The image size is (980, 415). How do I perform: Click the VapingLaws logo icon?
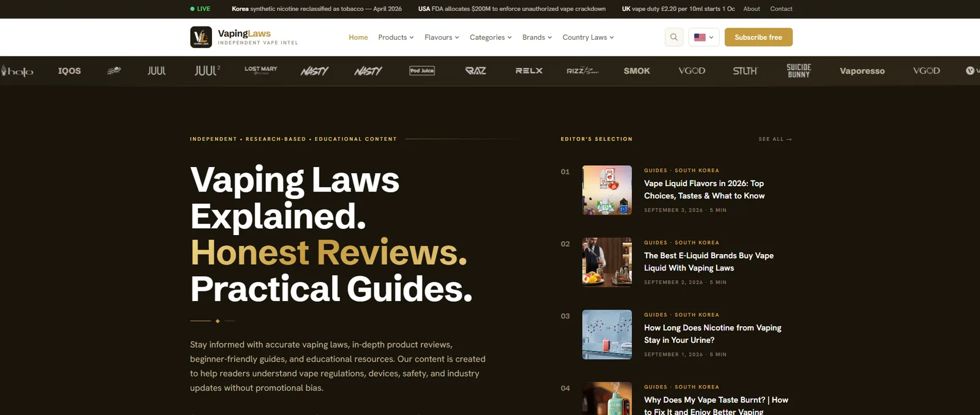(x=201, y=37)
